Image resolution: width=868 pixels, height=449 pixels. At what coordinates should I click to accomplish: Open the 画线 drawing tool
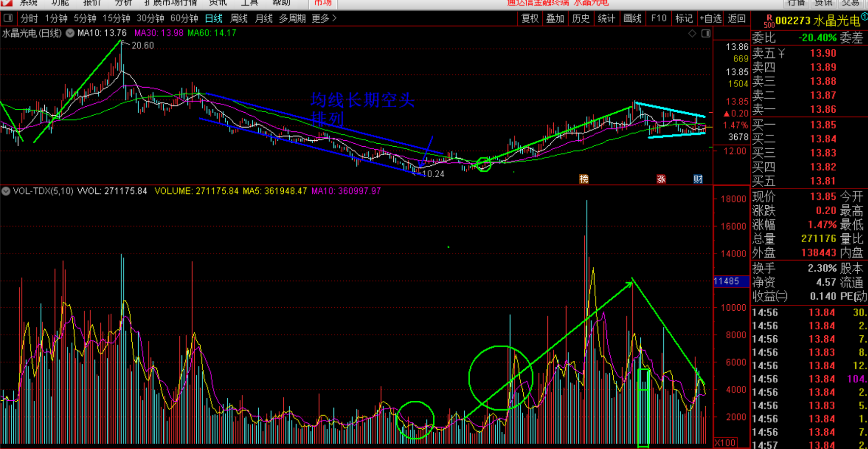pos(632,19)
